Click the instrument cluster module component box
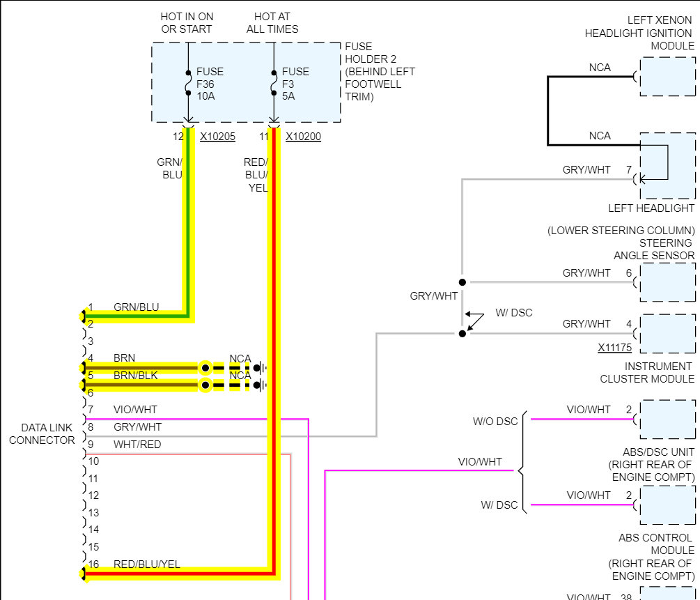The width and height of the screenshot is (700, 600). (x=667, y=333)
